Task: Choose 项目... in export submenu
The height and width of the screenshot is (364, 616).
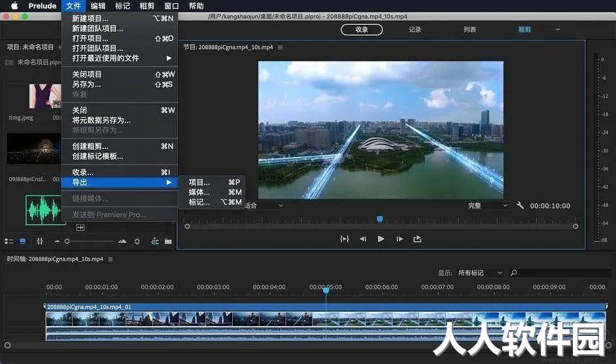Action: pos(212,182)
